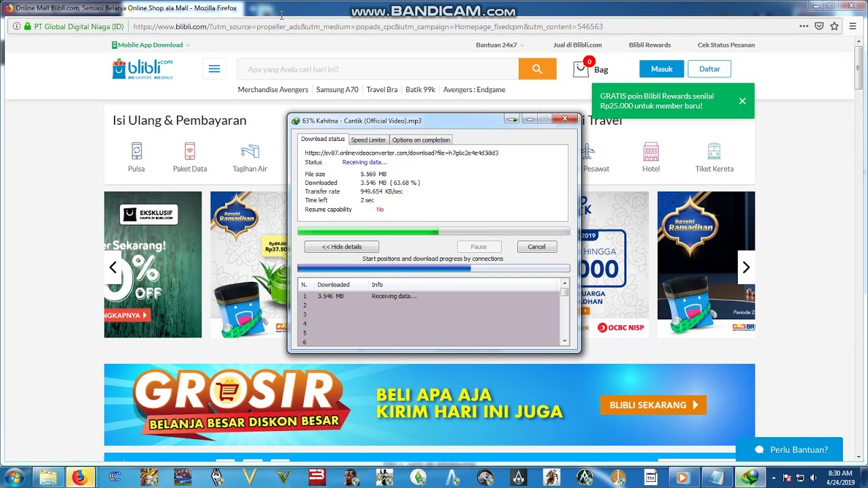Open the hamburger category menu icon
Viewport: 868px width, 488px height.
coord(214,69)
